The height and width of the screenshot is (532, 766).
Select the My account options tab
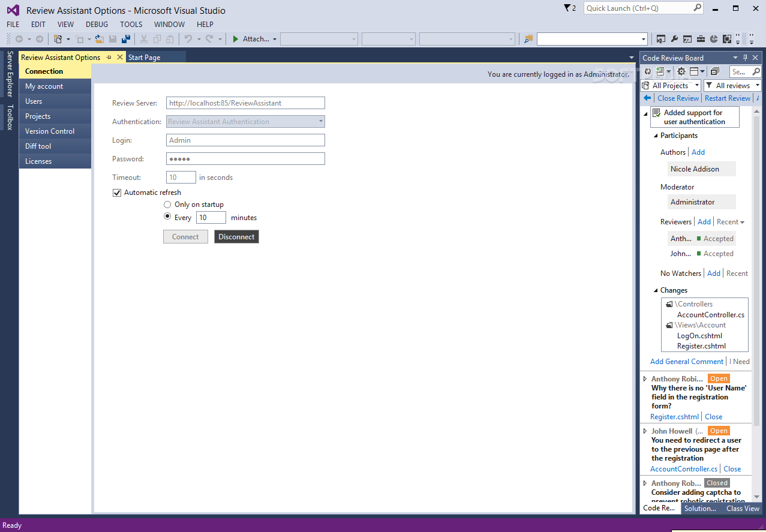[55, 86]
